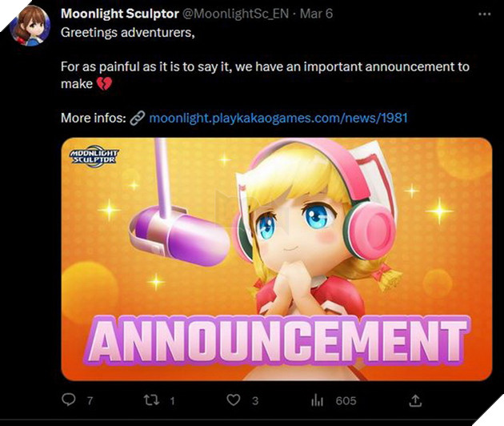Screen dimensions: 504x426
Task: Retweet using the arrows icon
Action: 148,400
